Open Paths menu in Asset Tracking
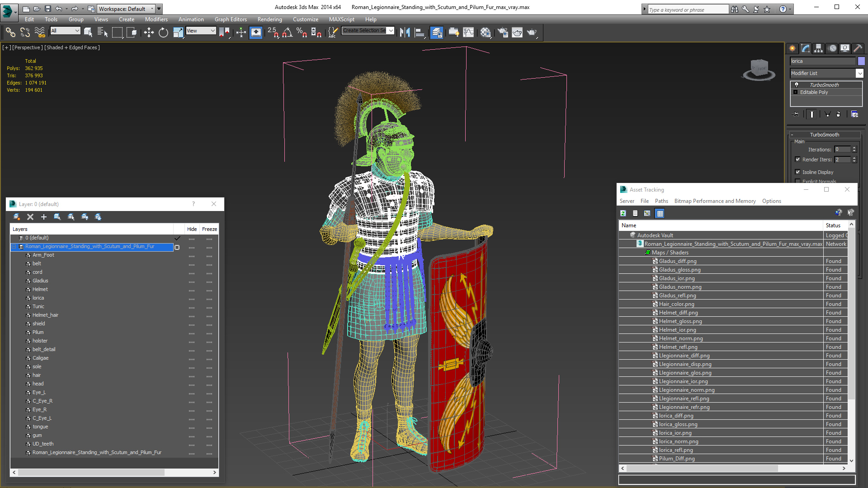Screen dimensions: 868x488 point(661,201)
